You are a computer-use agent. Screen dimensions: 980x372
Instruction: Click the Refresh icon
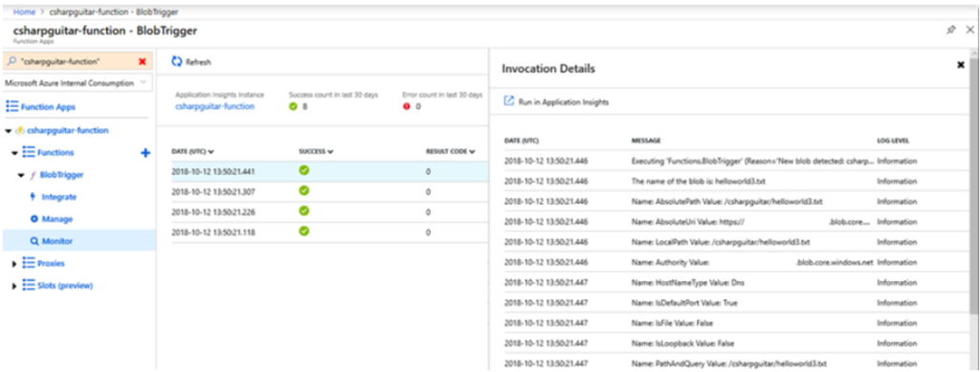click(x=177, y=62)
